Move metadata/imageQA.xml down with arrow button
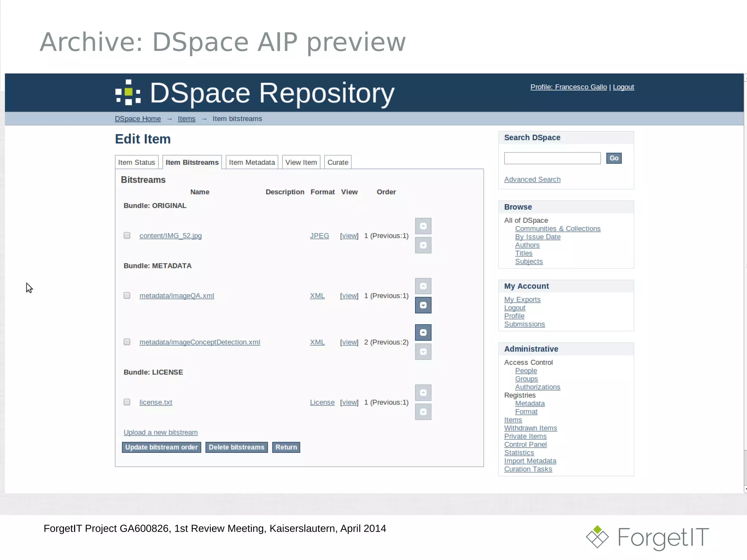 [x=423, y=305]
